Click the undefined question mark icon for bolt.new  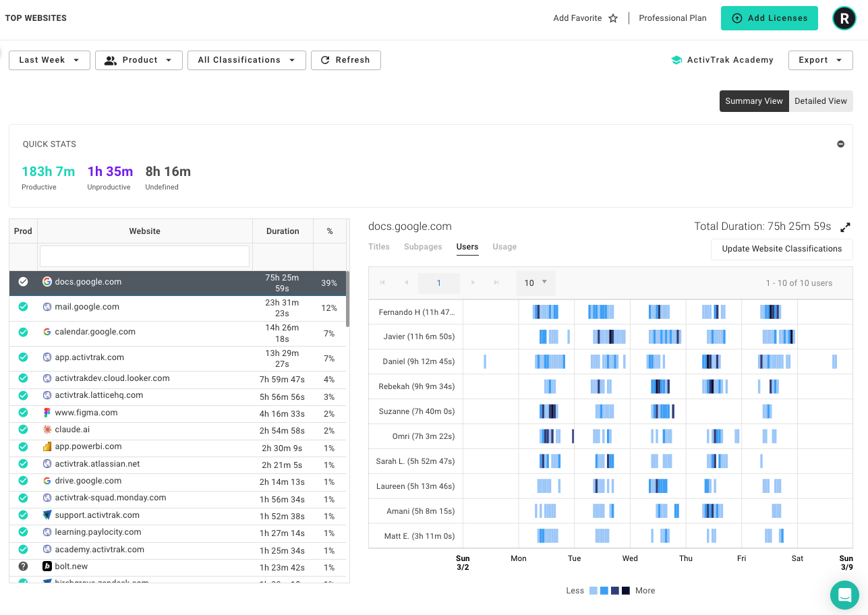(23, 566)
